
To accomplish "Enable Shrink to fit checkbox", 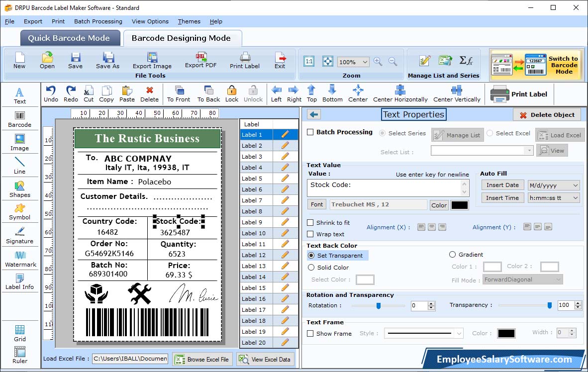I will (x=310, y=223).
